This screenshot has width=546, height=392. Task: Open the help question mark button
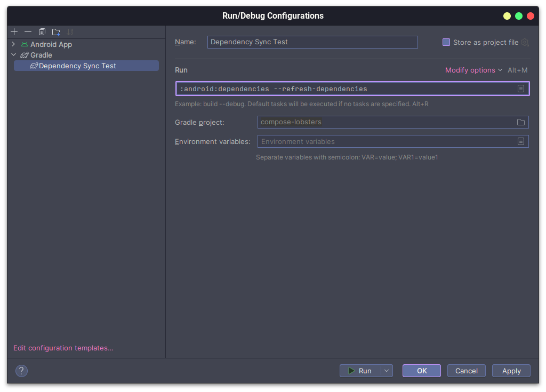click(x=21, y=371)
